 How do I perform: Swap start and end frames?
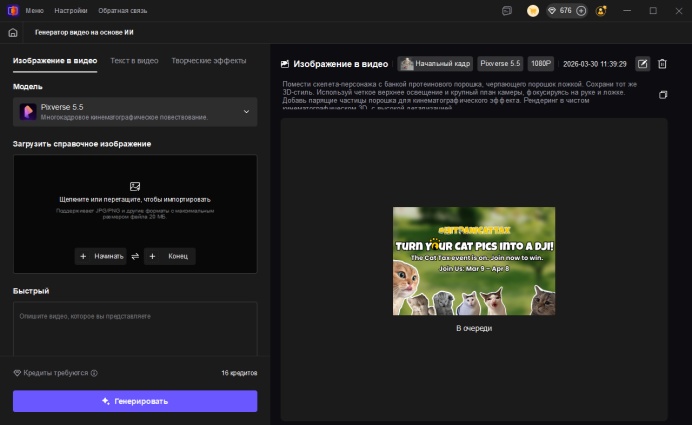pyautogui.click(x=135, y=256)
